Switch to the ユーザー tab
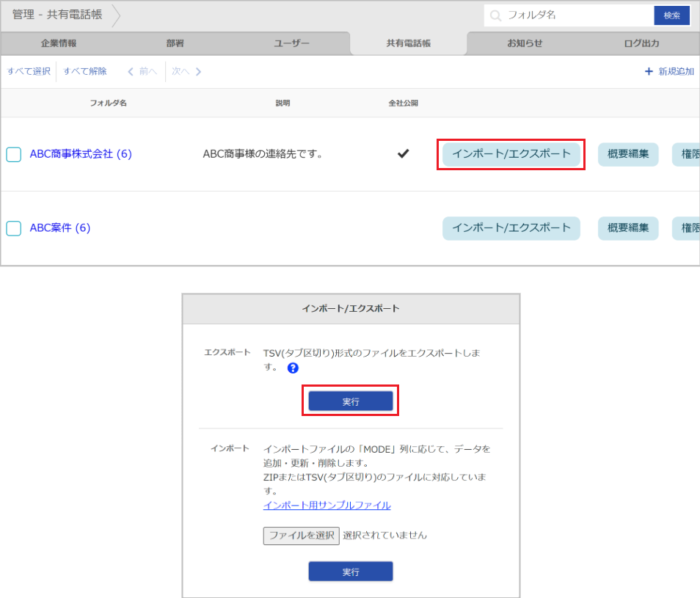The height and width of the screenshot is (598, 700). point(291,43)
